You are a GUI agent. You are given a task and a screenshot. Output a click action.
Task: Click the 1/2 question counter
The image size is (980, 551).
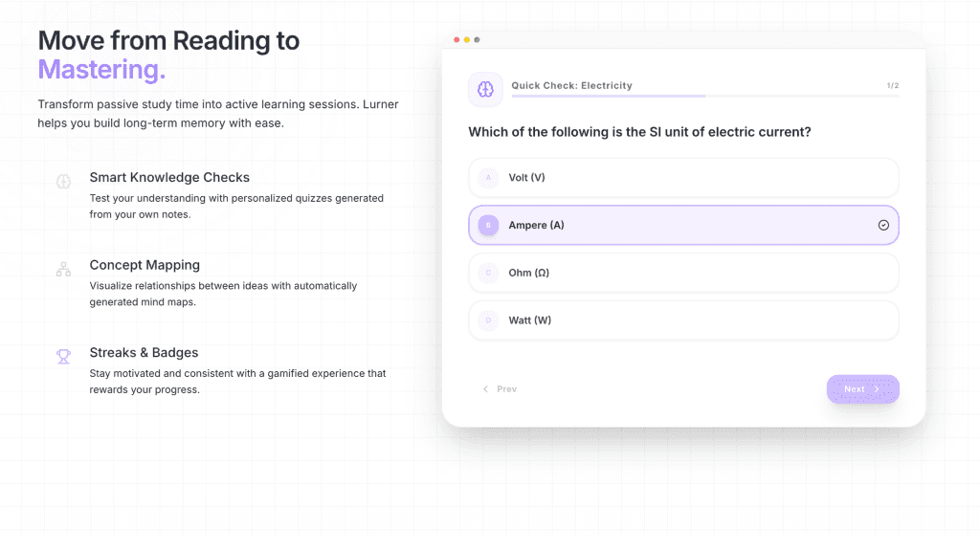tap(893, 85)
